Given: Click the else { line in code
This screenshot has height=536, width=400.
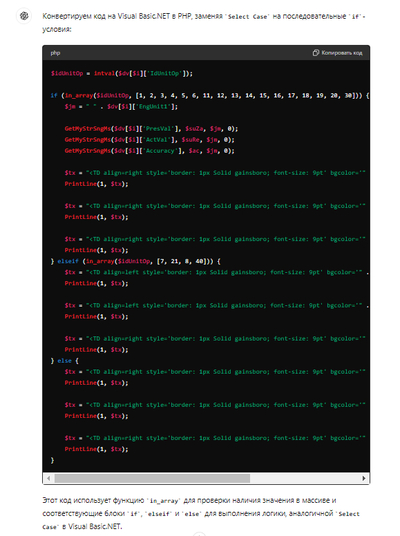Looking at the screenshot, I should click(65, 361).
